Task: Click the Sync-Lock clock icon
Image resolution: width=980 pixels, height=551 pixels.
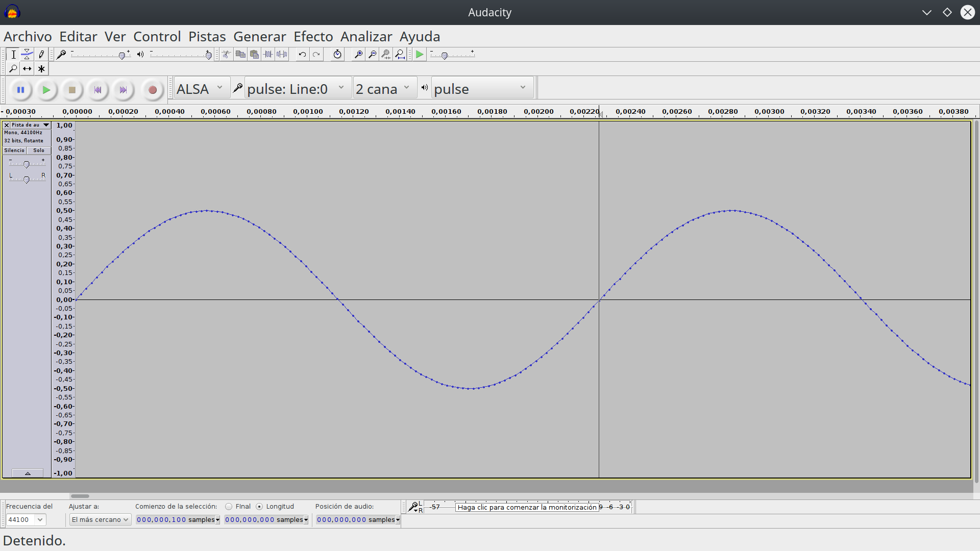Action: click(337, 55)
